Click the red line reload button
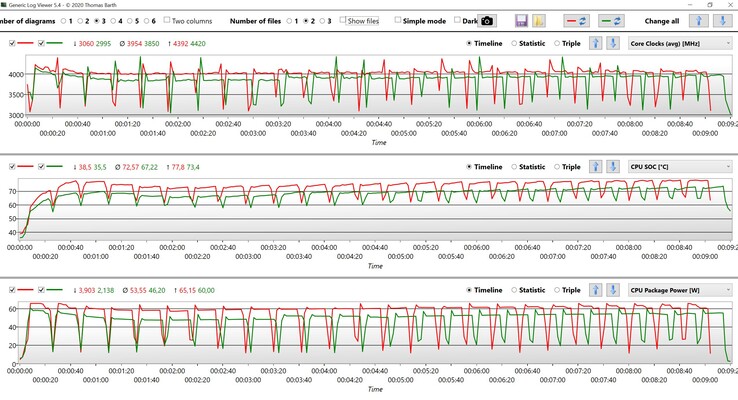Screen dimensions: 738x400 click(577, 20)
